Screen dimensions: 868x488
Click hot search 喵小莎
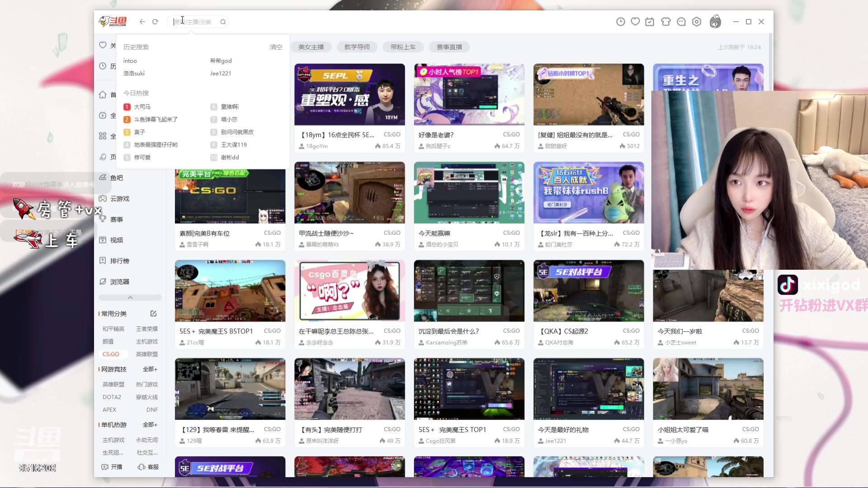pos(229,119)
